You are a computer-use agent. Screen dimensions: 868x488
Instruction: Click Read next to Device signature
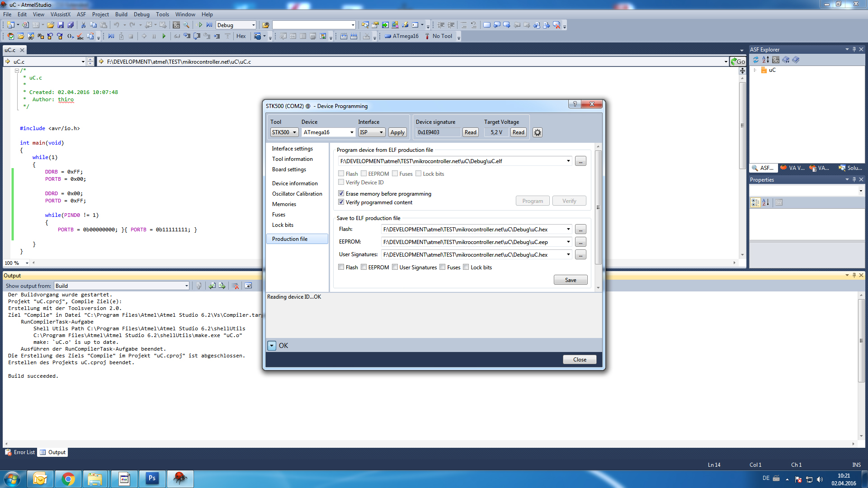point(471,132)
